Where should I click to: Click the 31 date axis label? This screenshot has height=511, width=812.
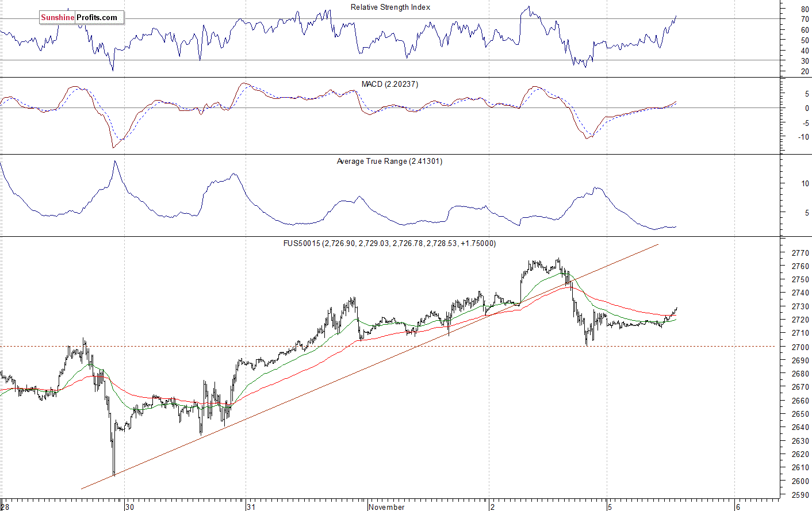251,507
